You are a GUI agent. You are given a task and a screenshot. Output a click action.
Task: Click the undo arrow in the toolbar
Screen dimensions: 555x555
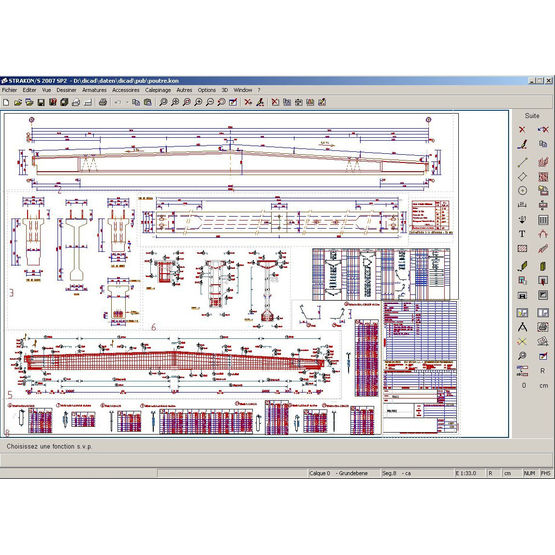point(118,102)
